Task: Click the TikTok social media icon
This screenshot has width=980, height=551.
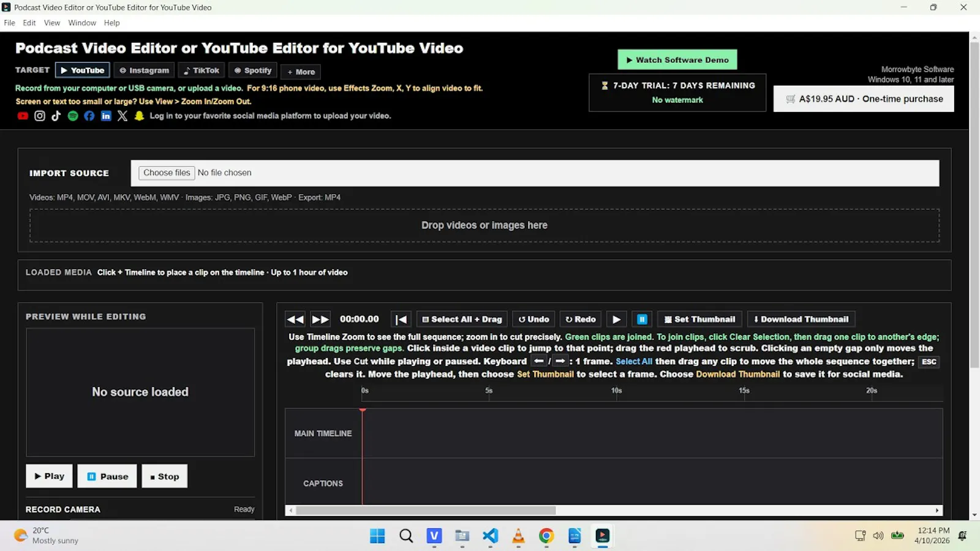Action: coord(56,116)
